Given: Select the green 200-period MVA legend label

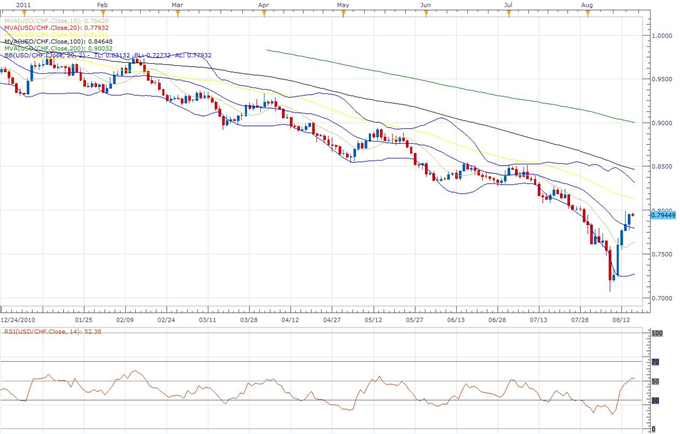Looking at the screenshot, I should pyautogui.click(x=58, y=49).
